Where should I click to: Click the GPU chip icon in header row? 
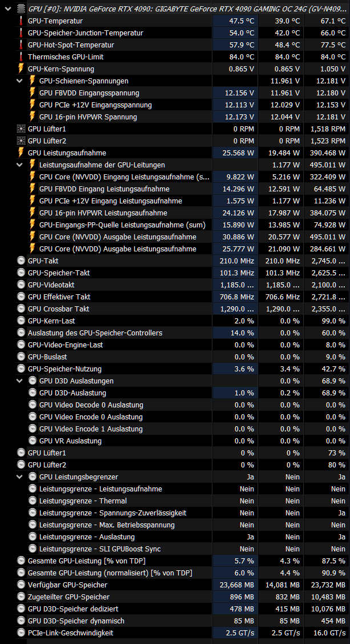pos(21,9)
